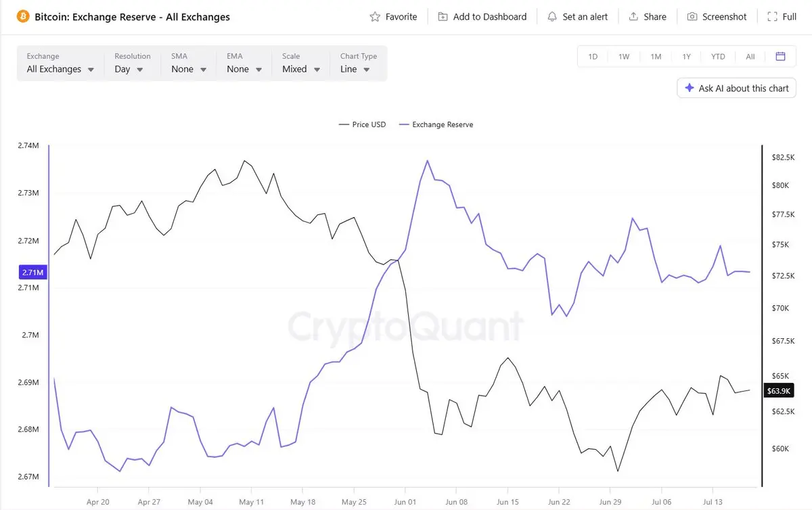
Task: Click the Add to Dashboard icon
Action: [x=443, y=16]
